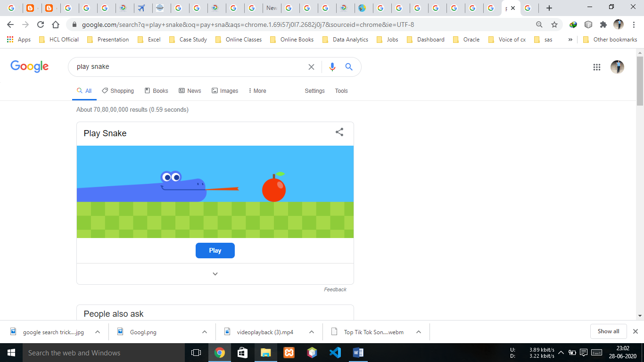Image resolution: width=644 pixels, height=362 pixels.
Task: Open options arrow for Googl.png download
Action: click(x=205, y=332)
